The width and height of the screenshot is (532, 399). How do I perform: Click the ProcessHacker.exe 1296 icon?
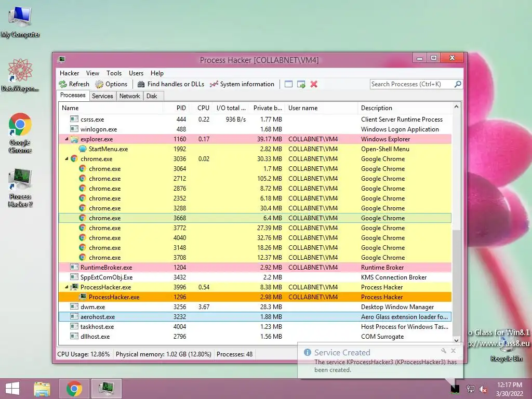point(83,297)
